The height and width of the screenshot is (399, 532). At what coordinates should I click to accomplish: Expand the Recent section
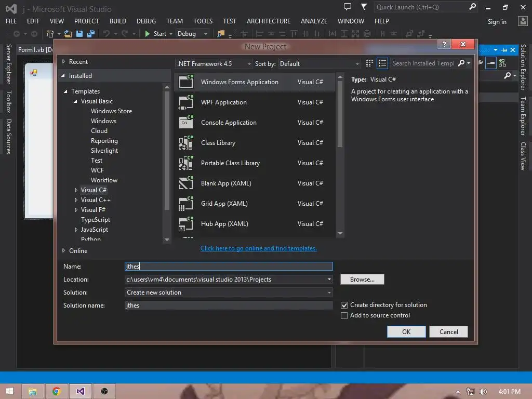click(x=63, y=62)
